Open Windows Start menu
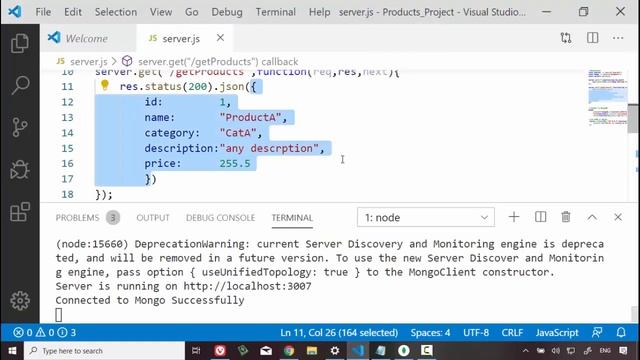The width and height of the screenshot is (640, 360). coord(12,351)
